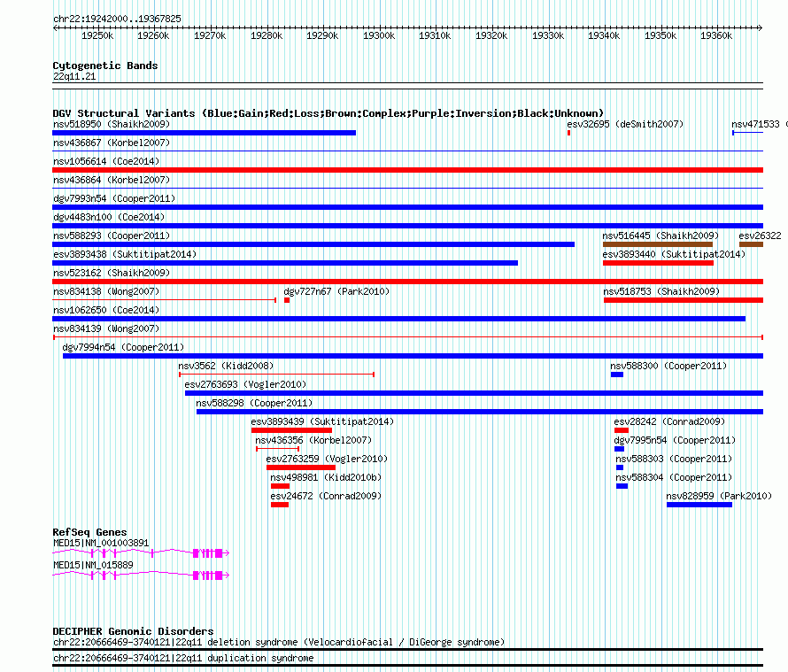Click nsv588293 (Cooper2011) variant label

(112, 236)
